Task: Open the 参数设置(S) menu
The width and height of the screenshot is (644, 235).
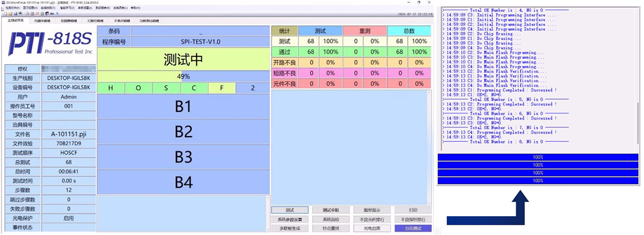Action: pos(85,9)
